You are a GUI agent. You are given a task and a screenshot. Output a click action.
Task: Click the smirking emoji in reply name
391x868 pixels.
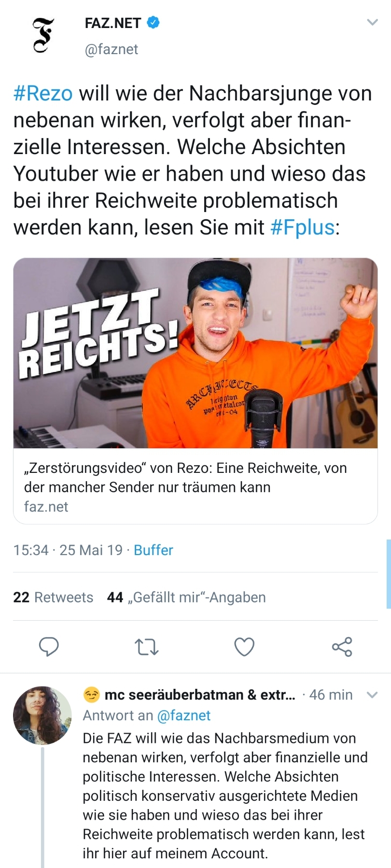pos(91,695)
